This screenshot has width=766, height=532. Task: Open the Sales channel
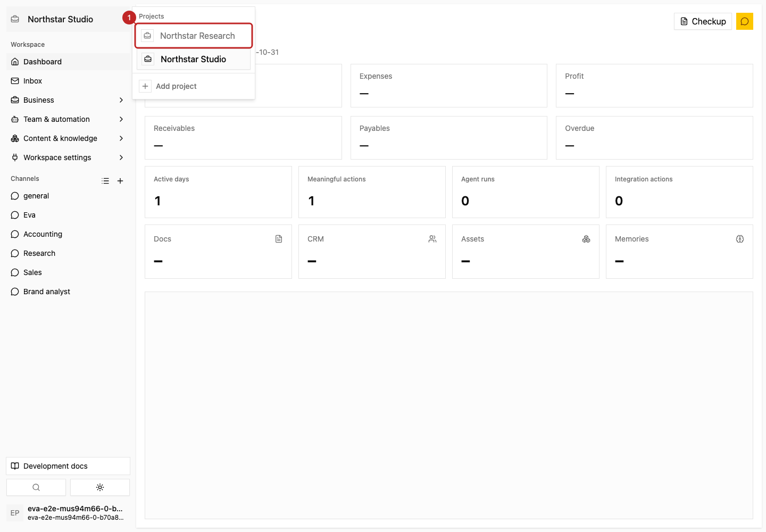pos(68,272)
